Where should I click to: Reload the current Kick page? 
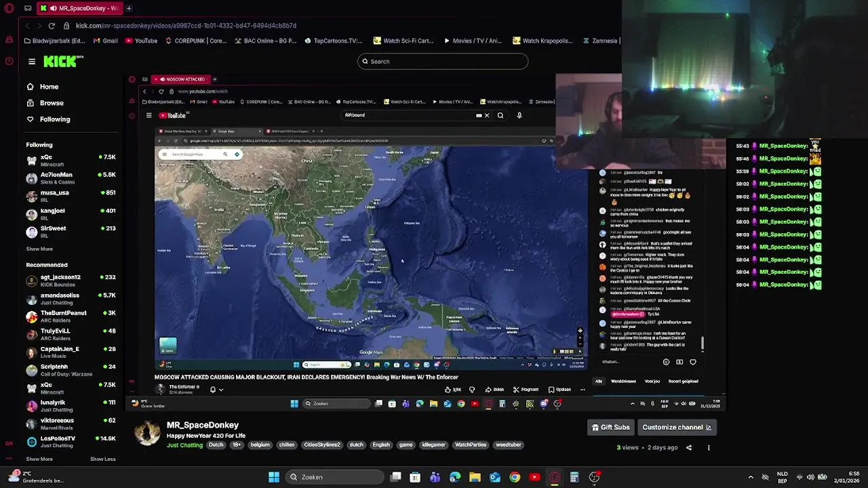click(52, 26)
